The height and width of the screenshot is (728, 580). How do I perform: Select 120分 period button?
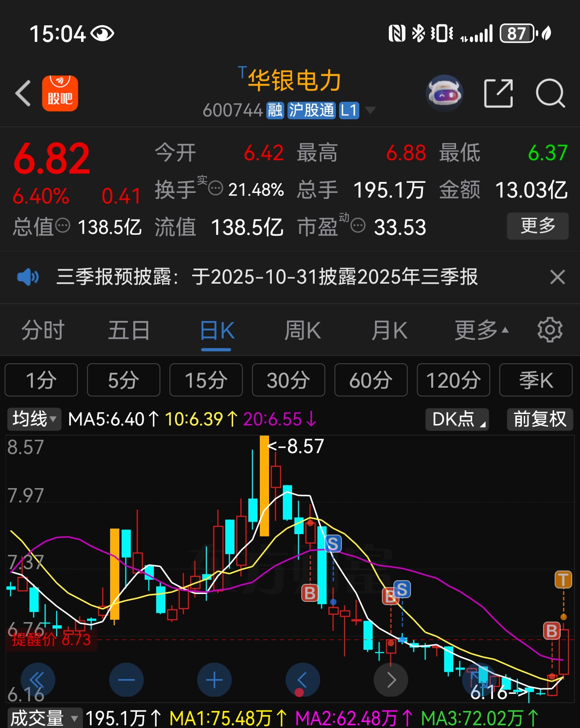coord(453,380)
